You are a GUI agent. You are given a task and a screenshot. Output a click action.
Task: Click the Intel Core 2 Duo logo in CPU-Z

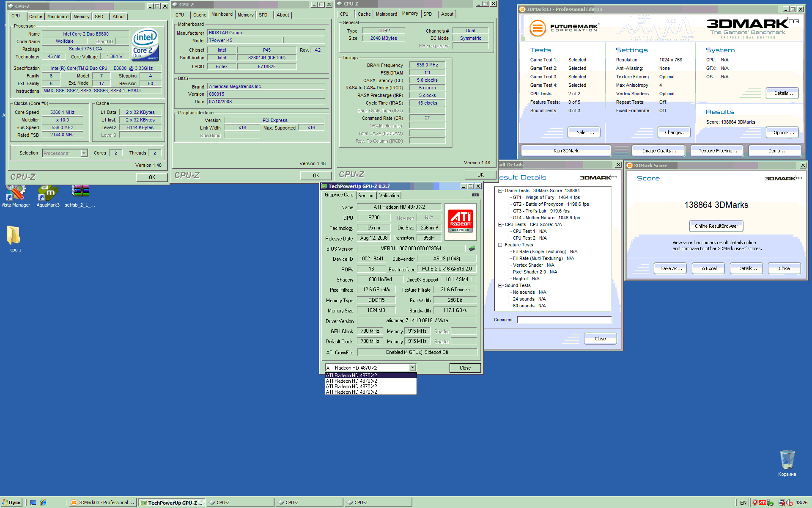[x=145, y=44]
